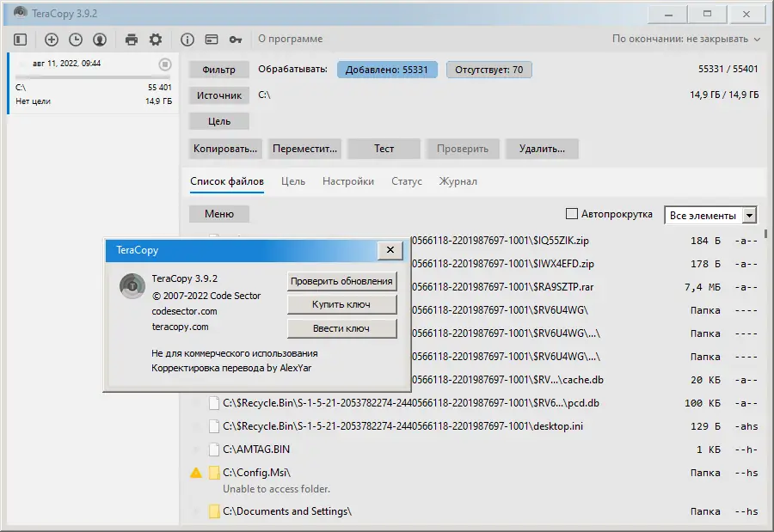
Task: Click the Копировать... button
Action: (225, 149)
